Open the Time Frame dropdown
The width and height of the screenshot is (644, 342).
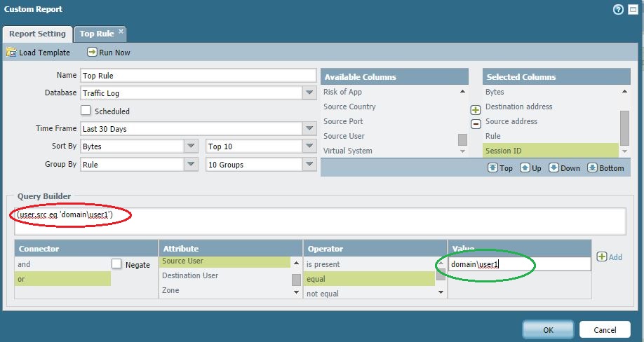[x=309, y=128]
